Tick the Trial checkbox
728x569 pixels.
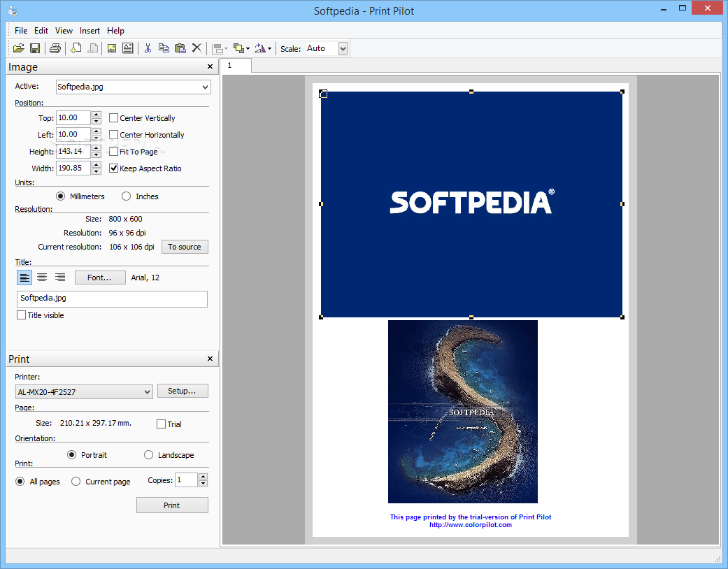pos(161,424)
